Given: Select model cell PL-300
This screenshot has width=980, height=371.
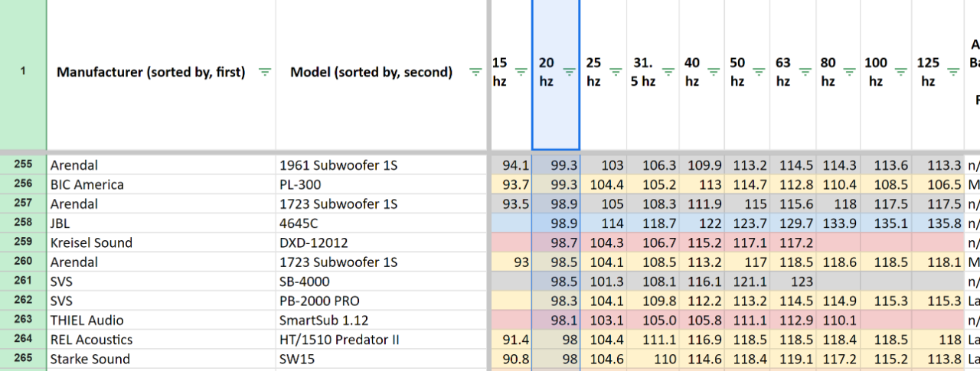Looking at the screenshot, I should pos(381,184).
